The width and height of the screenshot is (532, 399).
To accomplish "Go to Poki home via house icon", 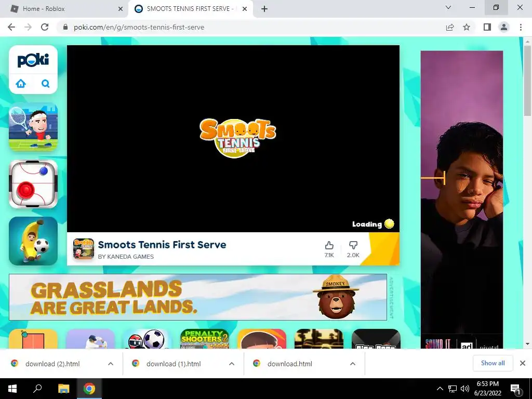I will 21,84.
